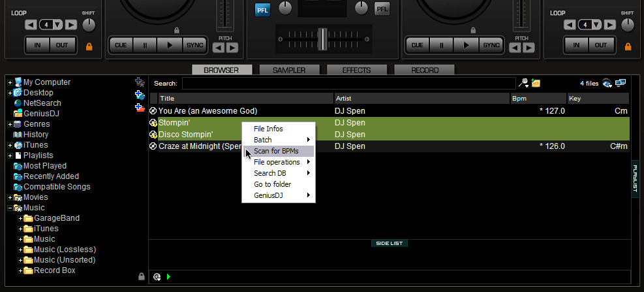
Task: Click the add filter folder icon beside Desktop
Action: pyautogui.click(x=140, y=95)
